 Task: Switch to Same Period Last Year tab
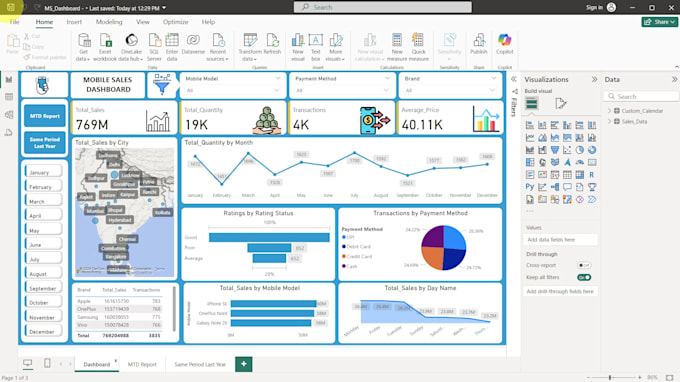pyautogui.click(x=200, y=364)
